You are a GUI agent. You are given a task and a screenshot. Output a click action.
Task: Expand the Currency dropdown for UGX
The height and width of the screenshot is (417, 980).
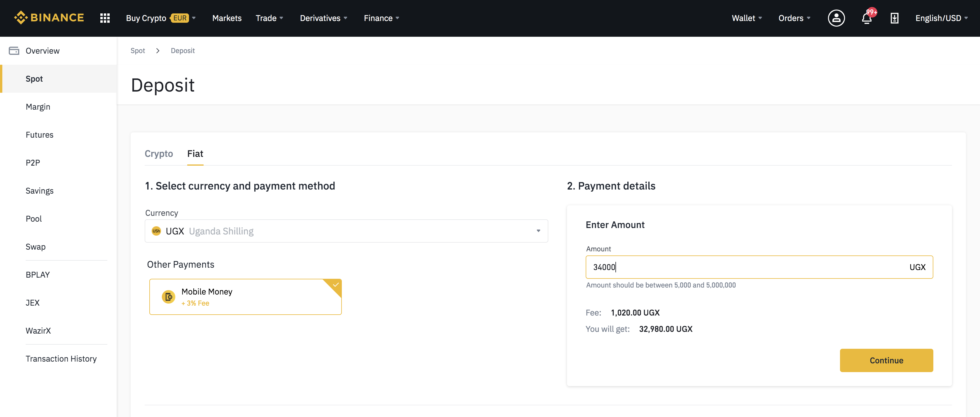point(538,231)
